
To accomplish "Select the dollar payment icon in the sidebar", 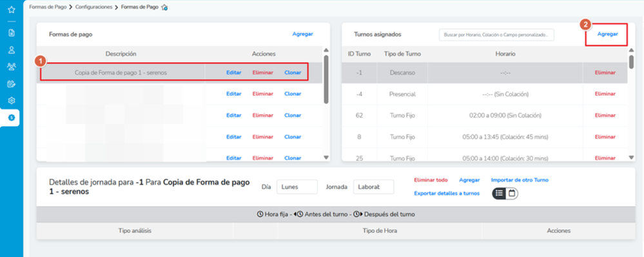I will [x=12, y=118].
